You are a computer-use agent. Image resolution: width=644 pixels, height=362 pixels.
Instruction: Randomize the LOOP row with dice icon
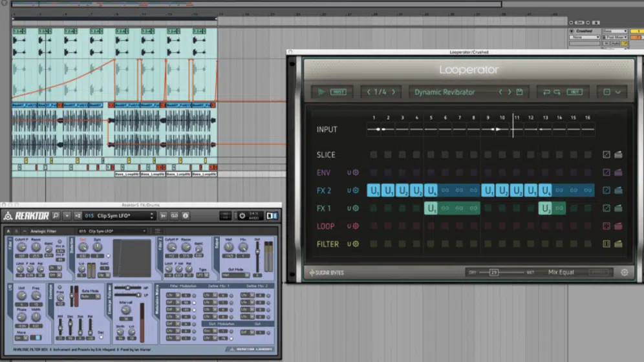pos(606,226)
